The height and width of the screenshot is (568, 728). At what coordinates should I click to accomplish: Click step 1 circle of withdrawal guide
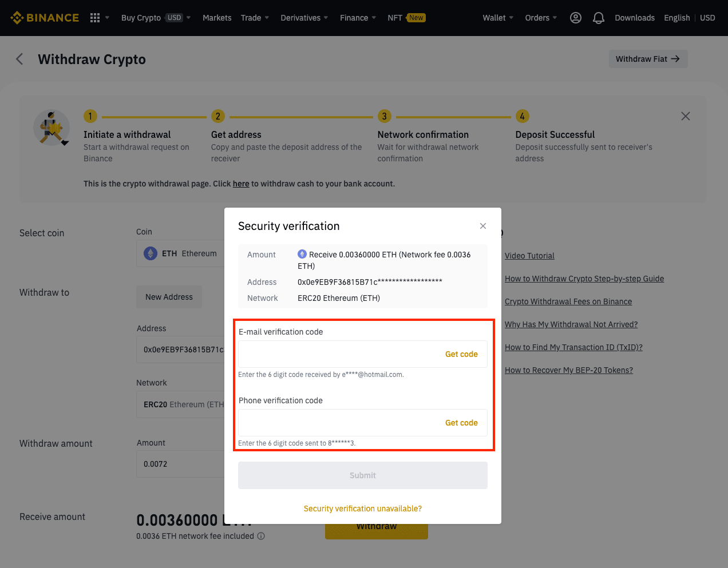[x=90, y=116]
